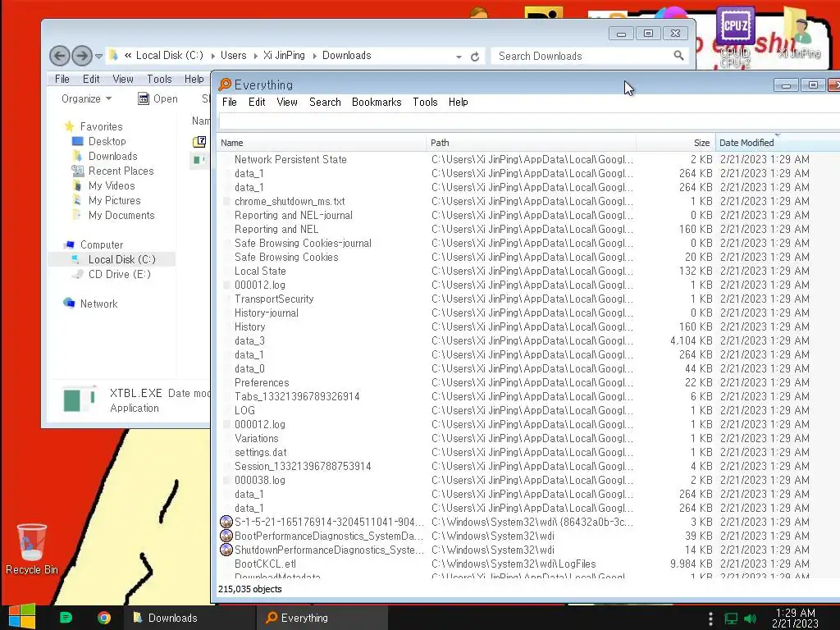Open recent locations dropdown in Explorer
The image size is (840, 630).
[x=98, y=56]
